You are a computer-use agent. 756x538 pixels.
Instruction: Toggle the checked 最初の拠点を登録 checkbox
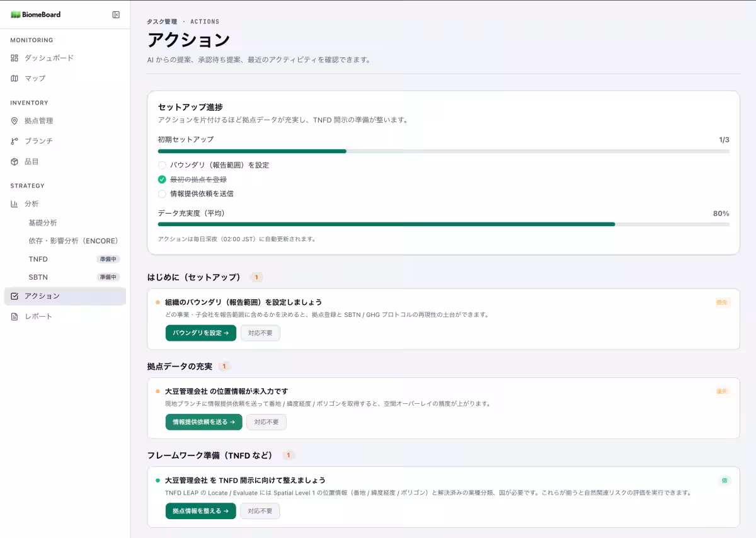[162, 180]
